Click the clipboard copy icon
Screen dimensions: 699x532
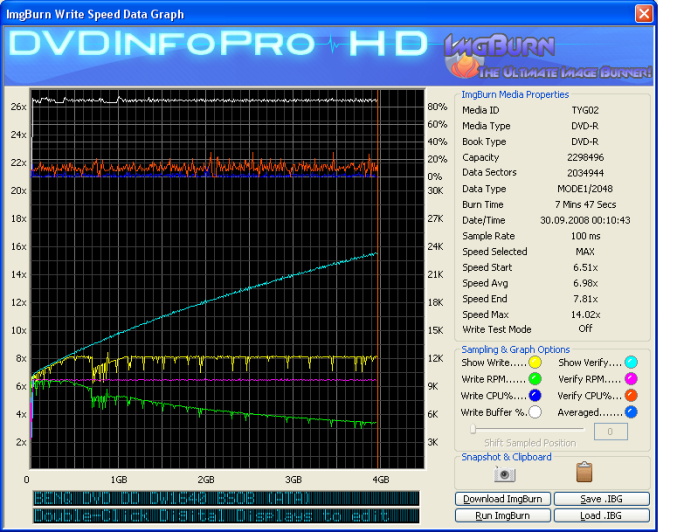pyautogui.click(x=585, y=472)
